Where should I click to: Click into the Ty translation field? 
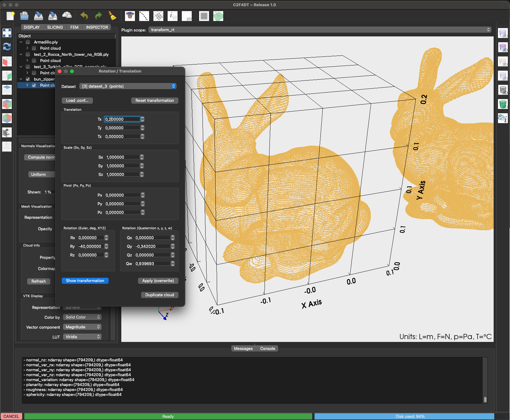pos(122,128)
